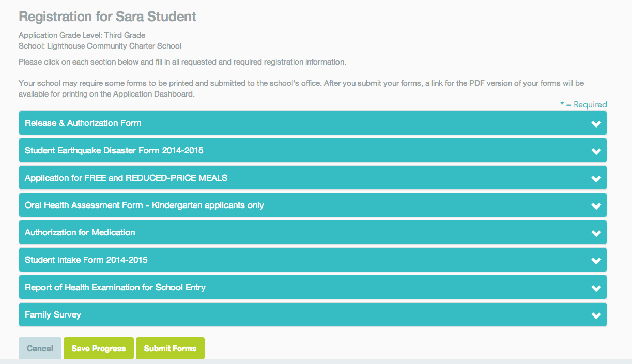Open the Authorization for Medication section
The width and height of the screenshot is (632, 364).
click(313, 232)
